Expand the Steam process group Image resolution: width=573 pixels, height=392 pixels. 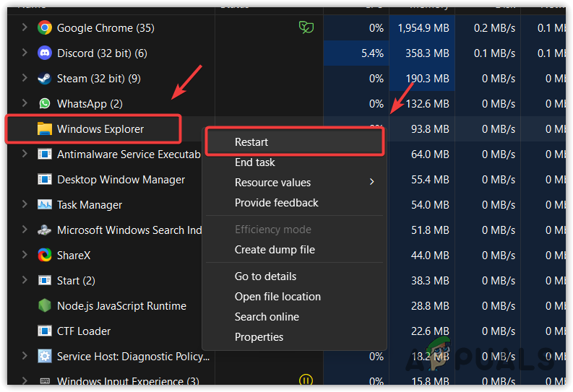pyautogui.click(x=25, y=78)
